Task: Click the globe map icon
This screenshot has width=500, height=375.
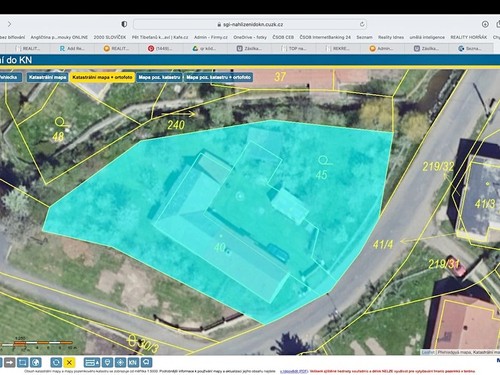Action: pos(36,362)
